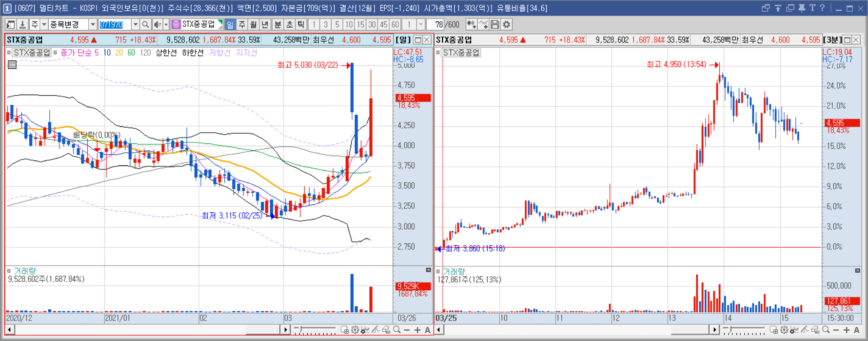The image size is (868, 341).
Task: Select the 3 interval preset button
Action: (326, 24)
